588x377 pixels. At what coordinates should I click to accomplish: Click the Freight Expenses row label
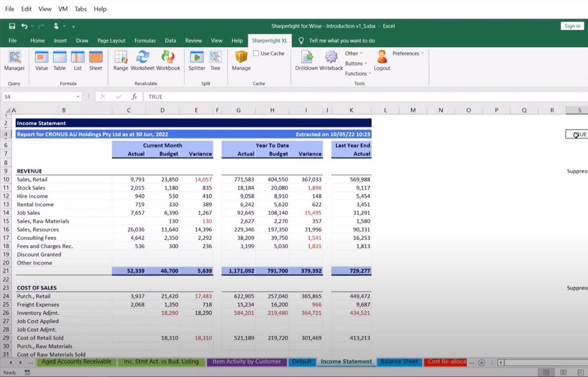point(38,304)
